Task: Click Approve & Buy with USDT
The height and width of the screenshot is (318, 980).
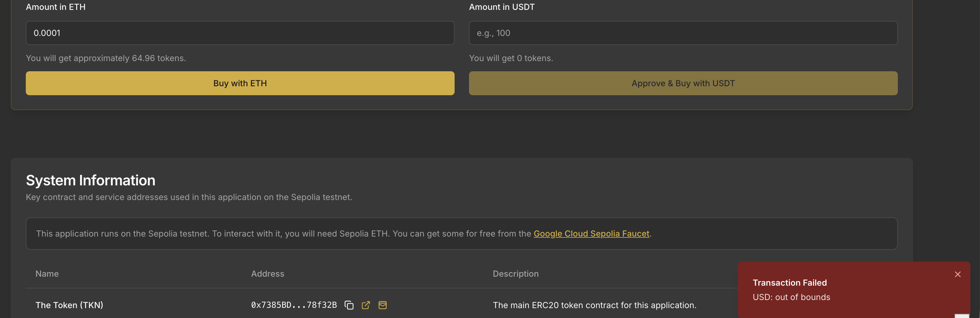Action: click(x=683, y=83)
